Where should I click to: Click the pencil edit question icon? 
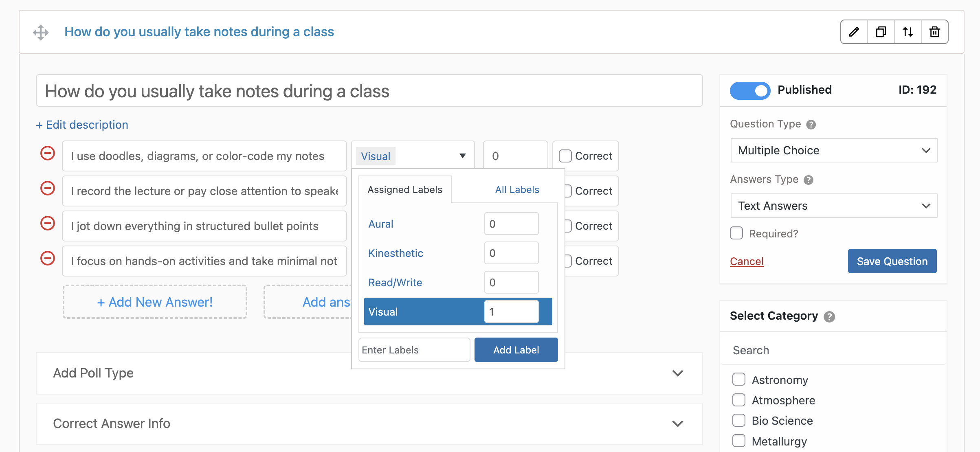pyautogui.click(x=854, y=32)
